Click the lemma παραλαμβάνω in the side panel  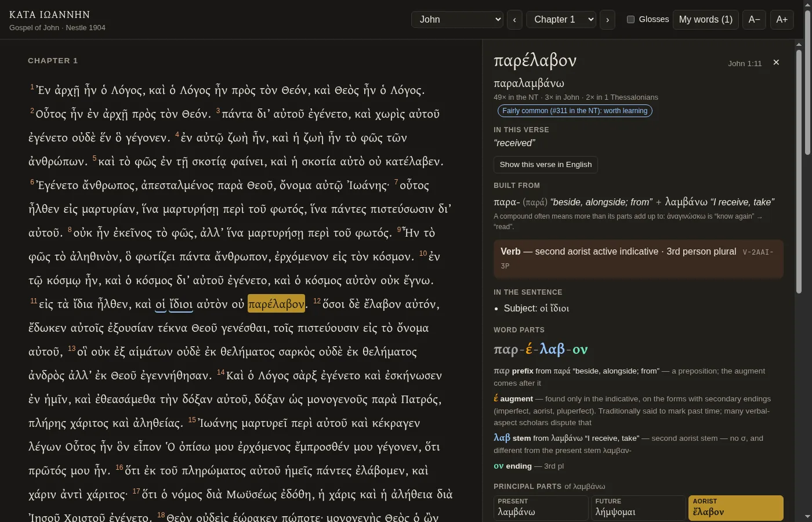[529, 84]
